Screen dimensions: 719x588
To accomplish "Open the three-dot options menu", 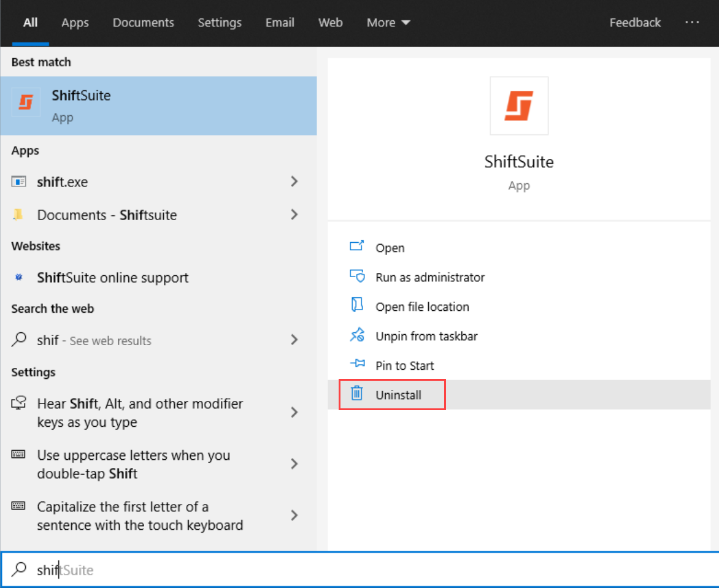I will click(x=692, y=23).
